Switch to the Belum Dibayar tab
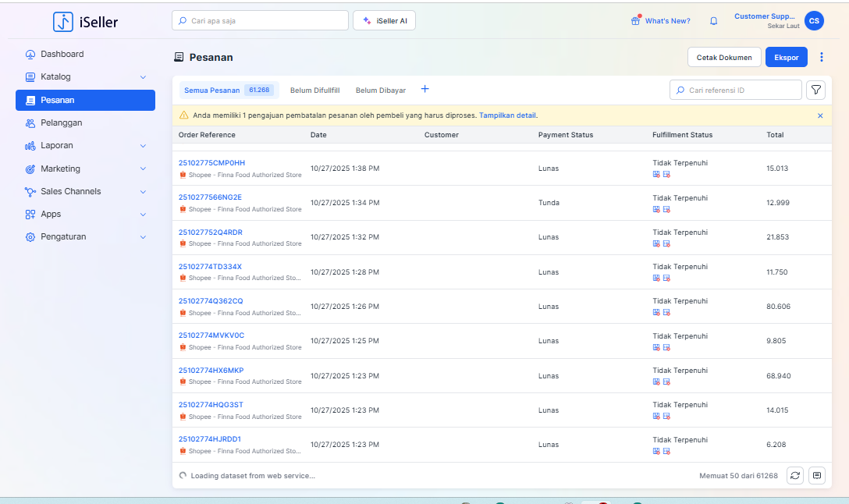 pos(381,91)
